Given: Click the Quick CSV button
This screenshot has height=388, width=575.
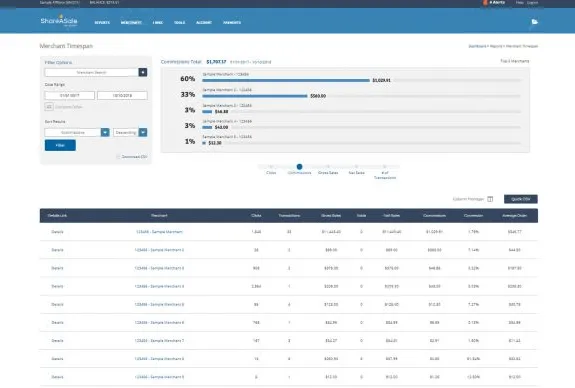Looking at the screenshot, I should pyautogui.click(x=521, y=199).
